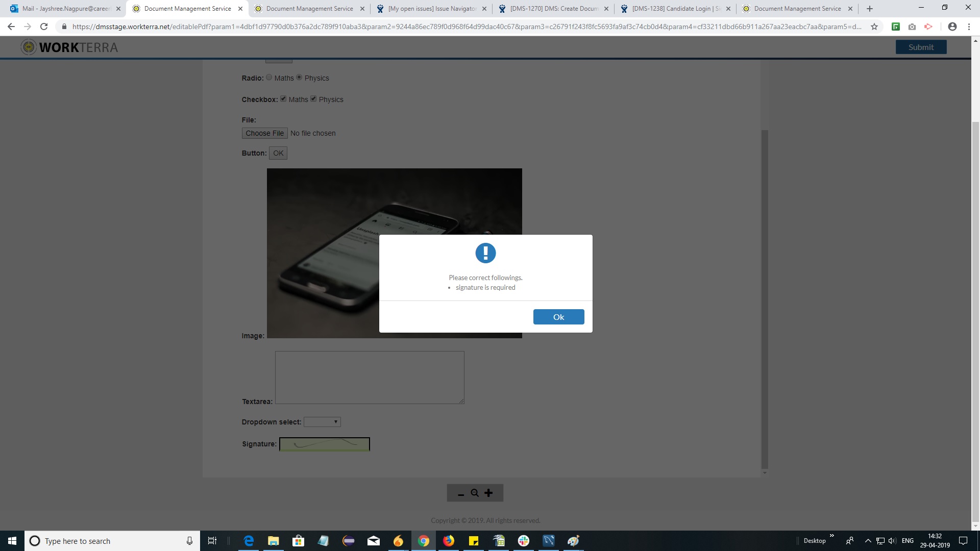Image resolution: width=980 pixels, height=551 pixels.
Task: Reload the current page
Action: point(44,27)
